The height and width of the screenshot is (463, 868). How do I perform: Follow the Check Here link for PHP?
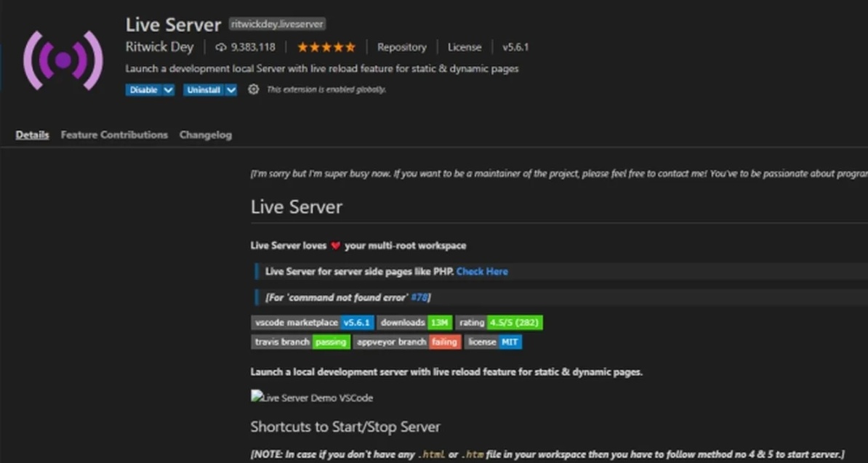(x=482, y=272)
